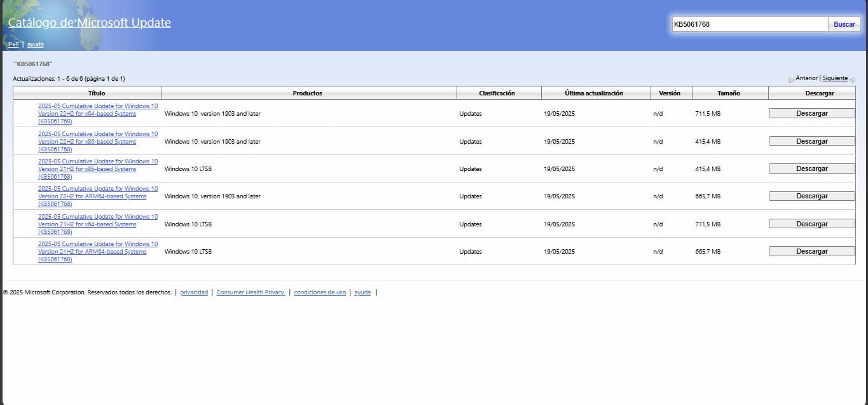Click Windows 10, version 1903 in 22H2 ARM64 row
Screen dimensions: 868x405
pos(212,196)
